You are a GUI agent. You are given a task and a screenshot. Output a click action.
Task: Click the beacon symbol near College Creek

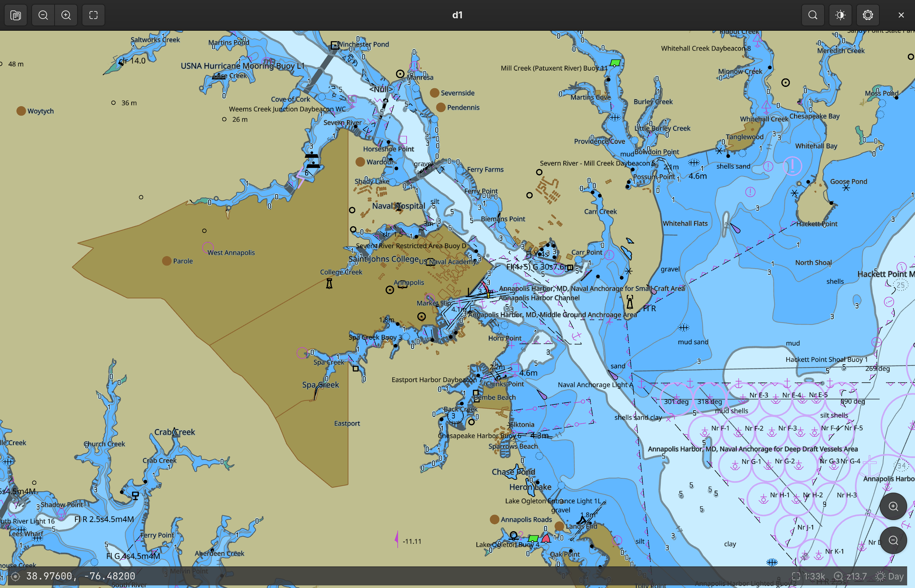pos(329,283)
